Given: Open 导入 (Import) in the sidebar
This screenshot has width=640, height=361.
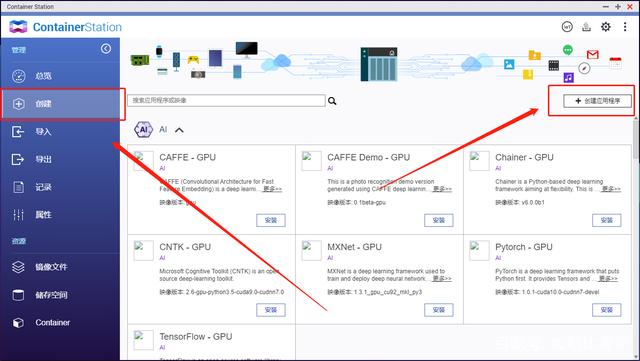Looking at the screenshot, I should click(x=60, y=131).
